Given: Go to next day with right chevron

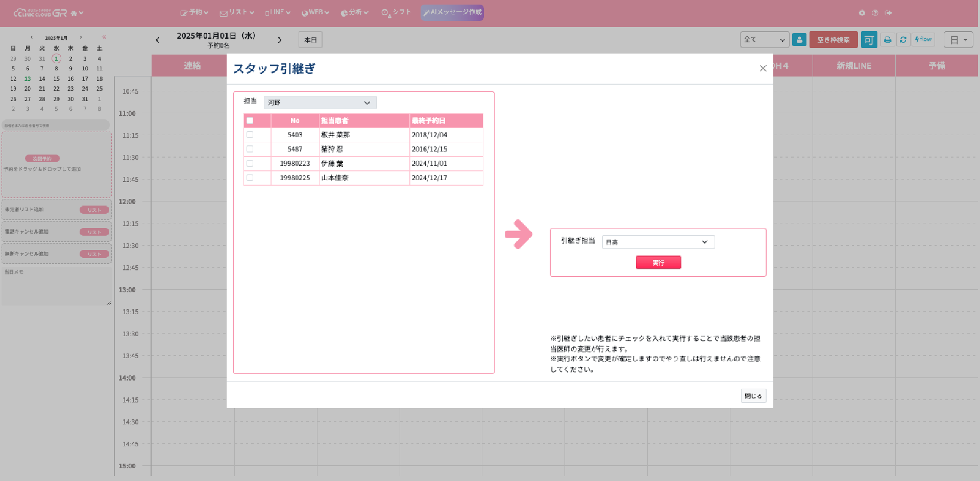Looking at the screenshot, I should click(x=280, y=40).
